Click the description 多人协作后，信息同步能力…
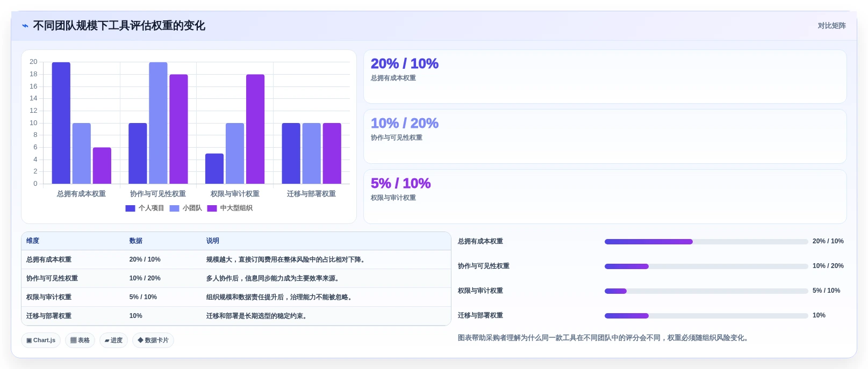This screenshot has height=369, width=868. 274,279
